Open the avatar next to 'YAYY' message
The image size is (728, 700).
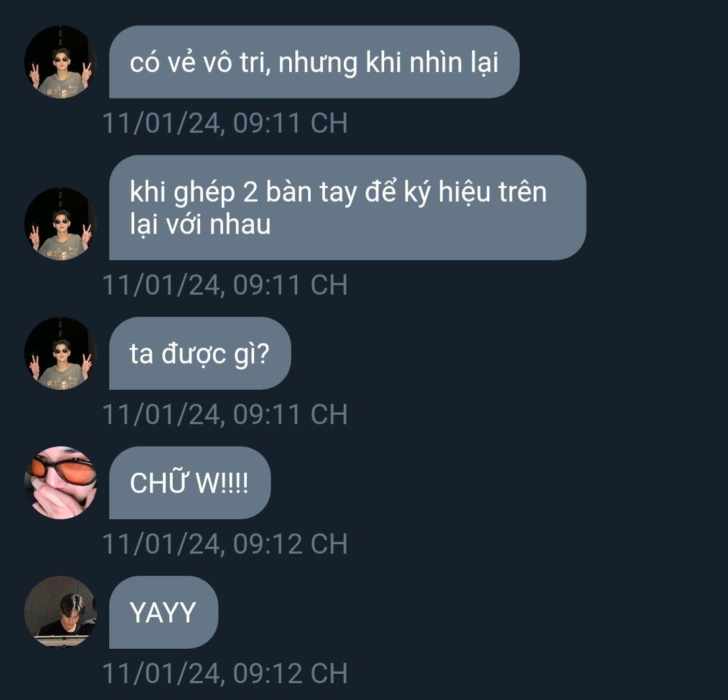point(61,612)
